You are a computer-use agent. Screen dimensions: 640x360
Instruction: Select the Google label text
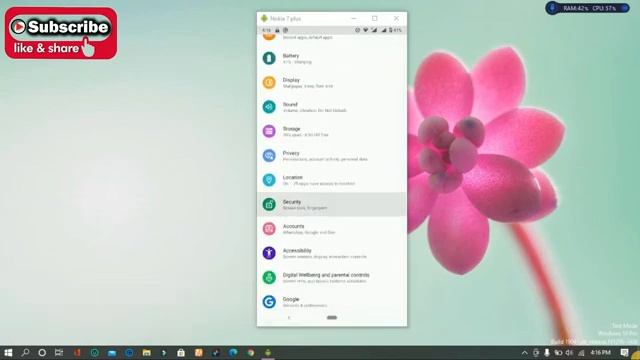pos(291,299)
